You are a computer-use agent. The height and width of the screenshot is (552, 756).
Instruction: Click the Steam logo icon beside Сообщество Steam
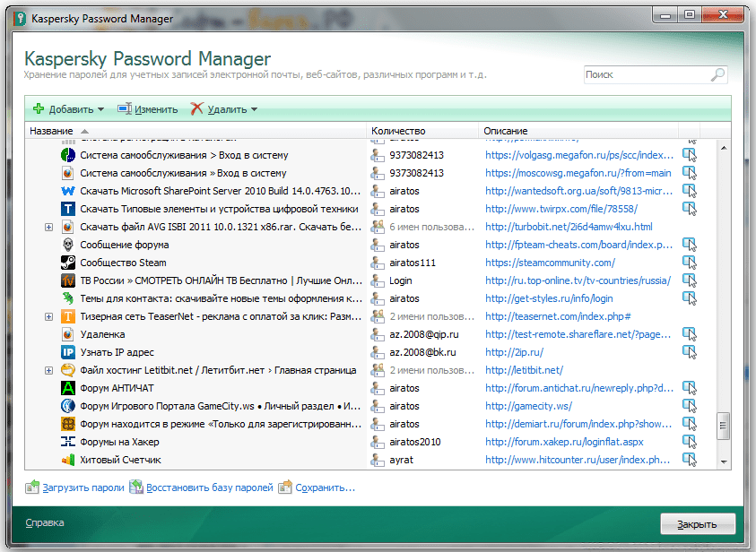pos(68,263)
